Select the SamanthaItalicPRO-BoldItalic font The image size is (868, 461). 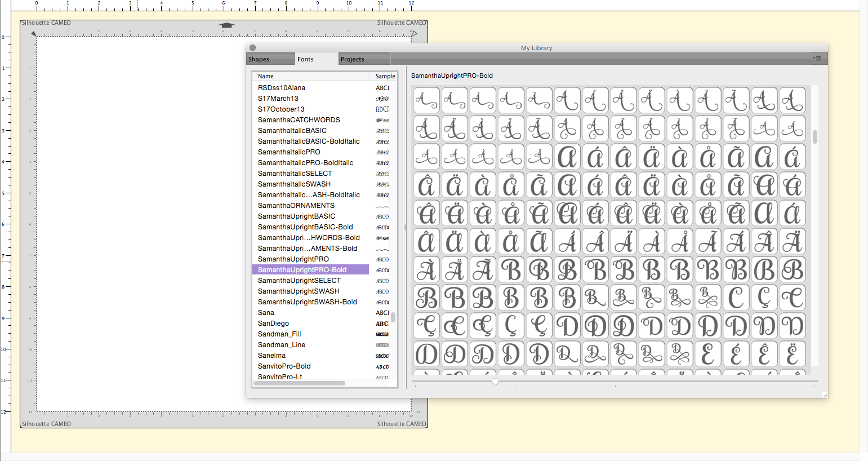[x=321, y=163]
